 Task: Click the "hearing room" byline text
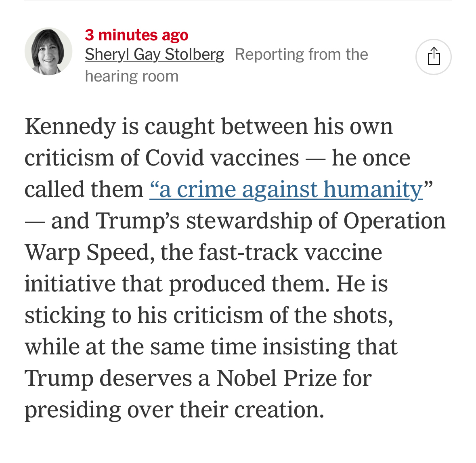(x=132, y=76)
